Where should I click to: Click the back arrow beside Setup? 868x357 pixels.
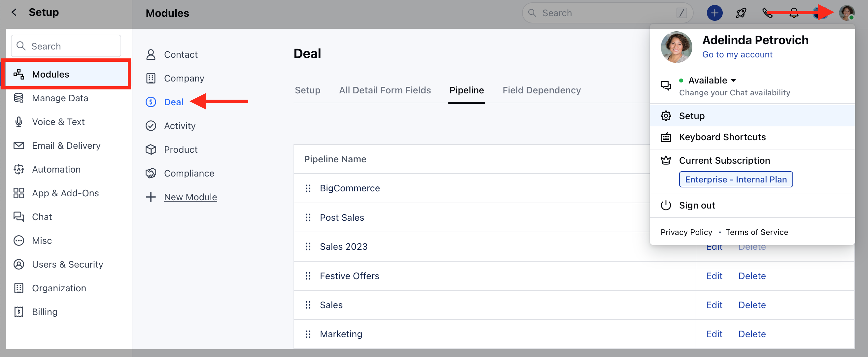click(x=14, y=13)
